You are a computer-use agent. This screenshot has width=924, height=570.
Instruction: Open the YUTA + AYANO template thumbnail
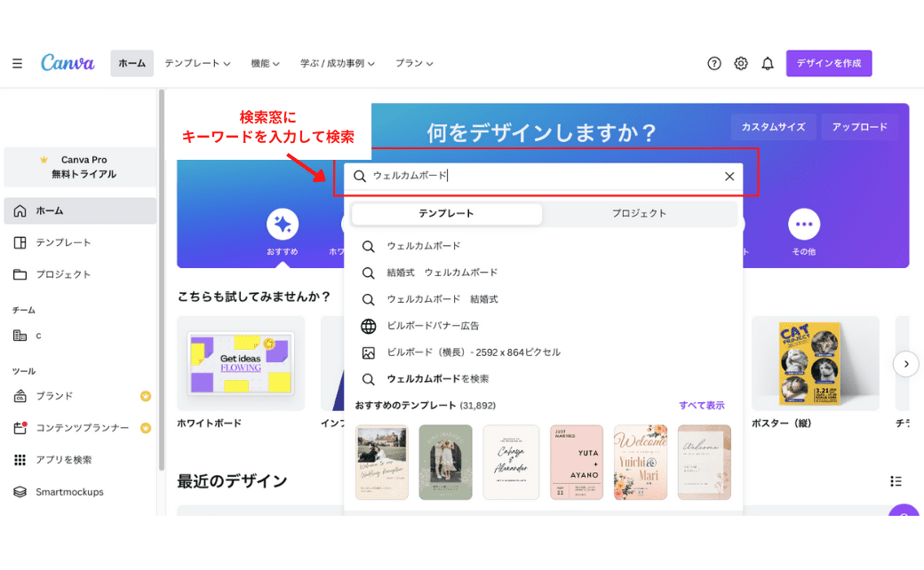576,462
